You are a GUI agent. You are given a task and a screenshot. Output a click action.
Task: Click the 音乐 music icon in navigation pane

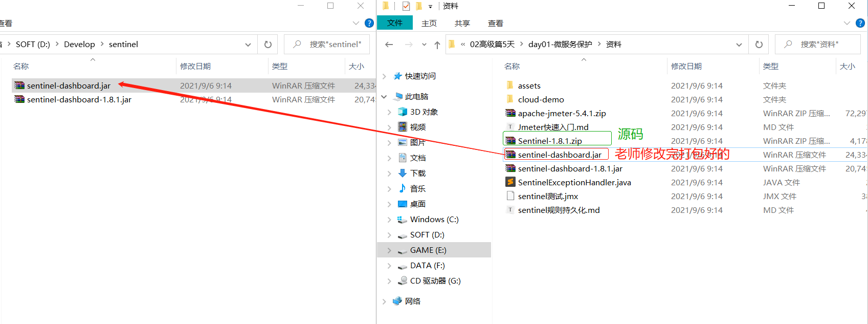click(x=403, y=188)
